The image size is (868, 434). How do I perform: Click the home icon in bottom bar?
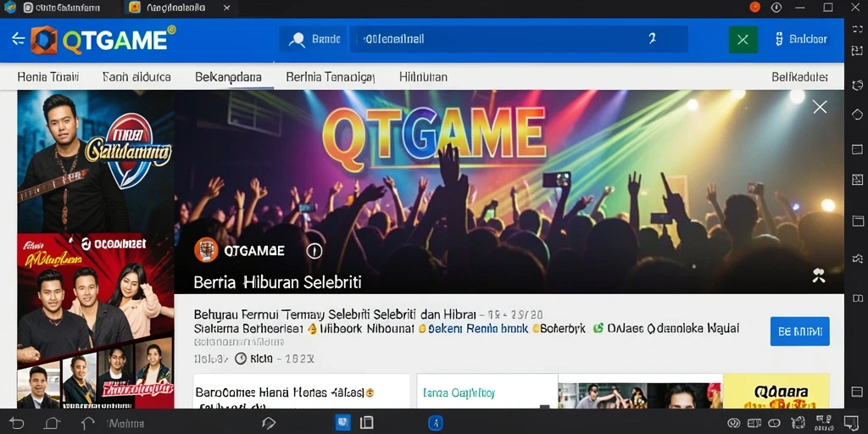click(52, 424)
